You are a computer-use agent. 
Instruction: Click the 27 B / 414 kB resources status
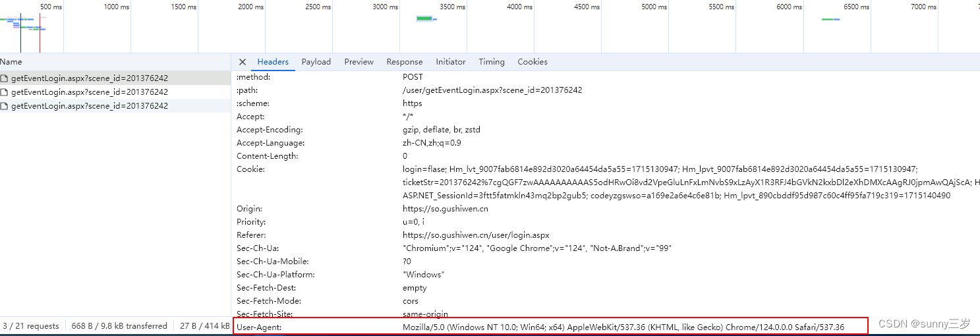click(x=205, y=326)
